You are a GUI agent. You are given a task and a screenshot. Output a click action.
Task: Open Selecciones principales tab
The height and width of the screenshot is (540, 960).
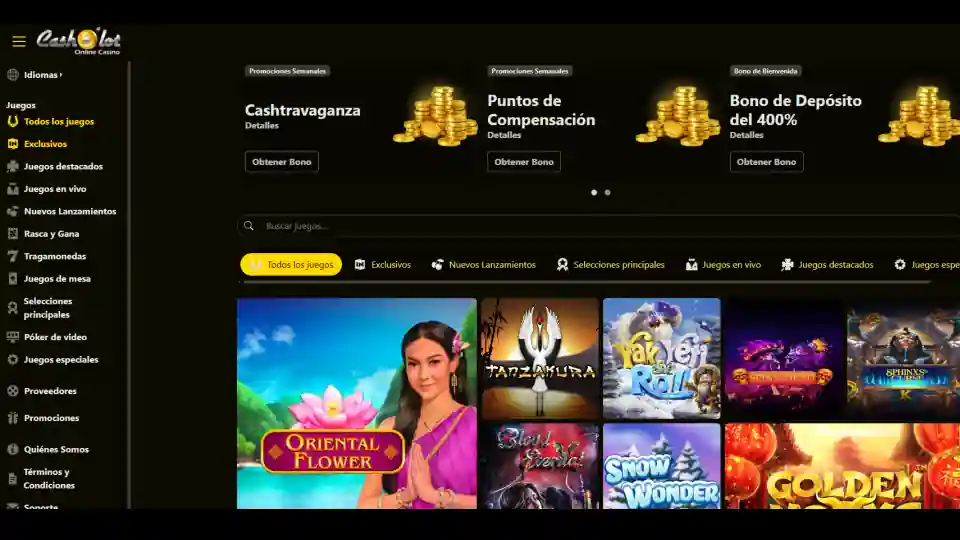point(610,264)
